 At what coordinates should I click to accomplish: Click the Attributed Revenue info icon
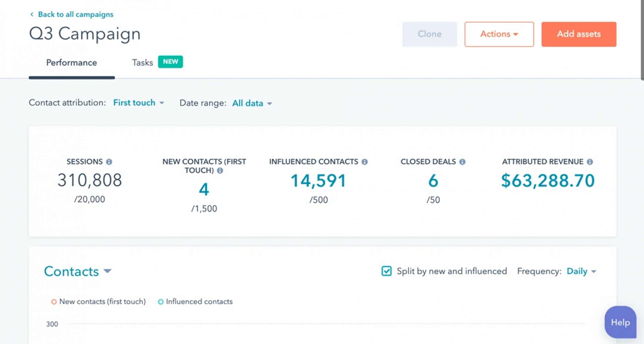click(x=590, y=162)
